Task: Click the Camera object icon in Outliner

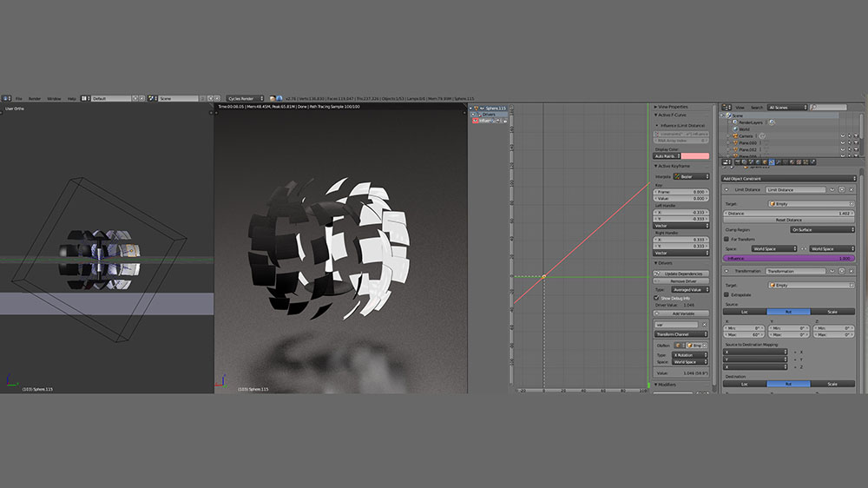Action: 735,136
